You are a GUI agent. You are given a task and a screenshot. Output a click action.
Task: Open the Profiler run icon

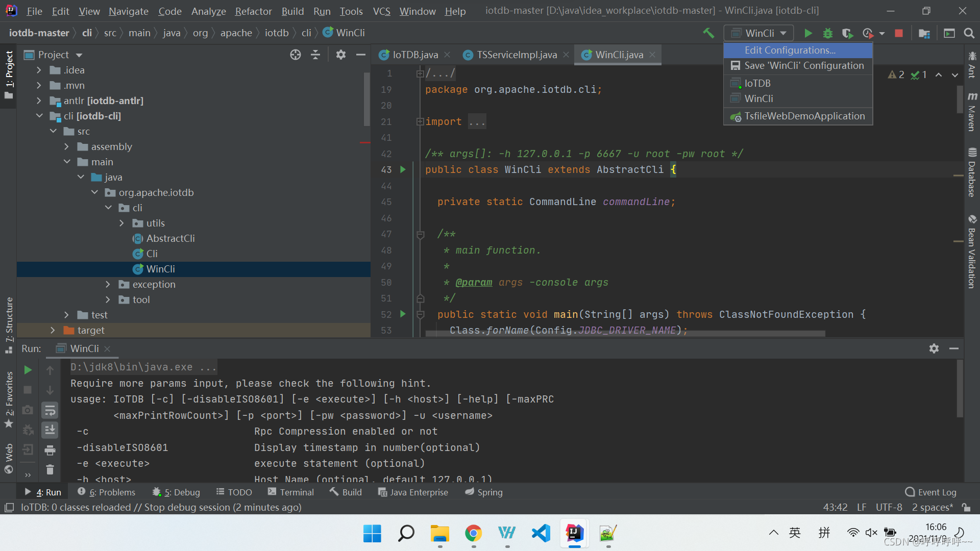click(868, 33)
